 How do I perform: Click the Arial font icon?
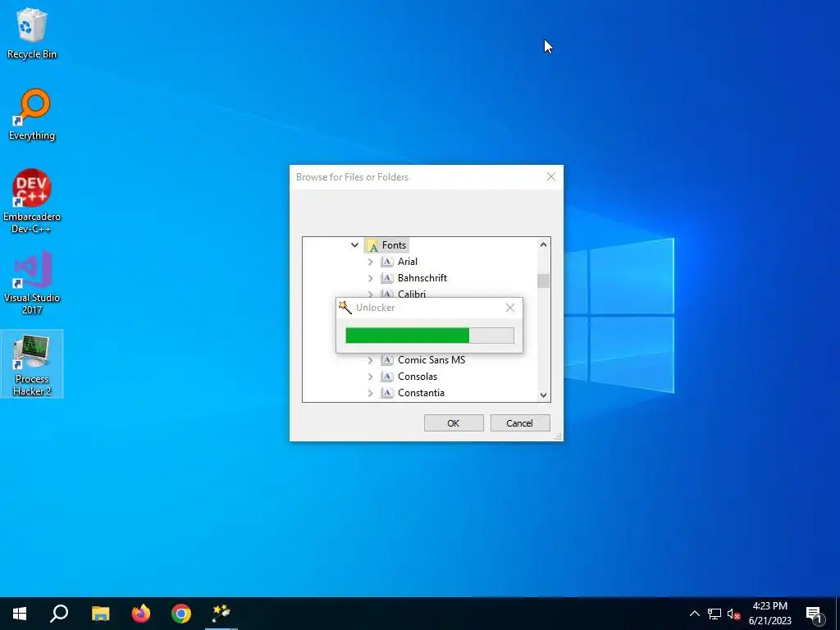coord(387,262)
